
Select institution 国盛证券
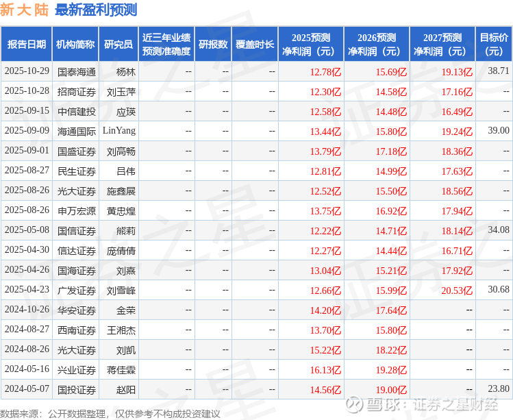77,151
